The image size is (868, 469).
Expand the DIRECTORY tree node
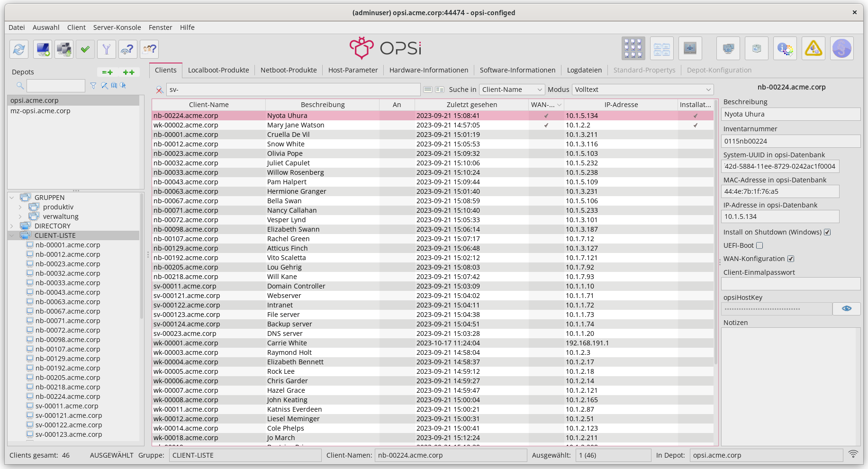12,226
